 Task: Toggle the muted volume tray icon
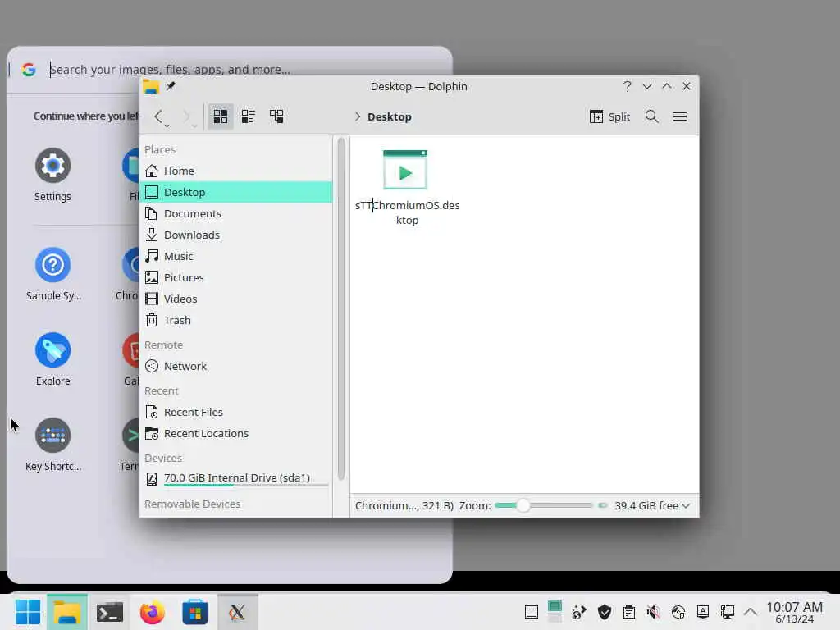point(654,612)
